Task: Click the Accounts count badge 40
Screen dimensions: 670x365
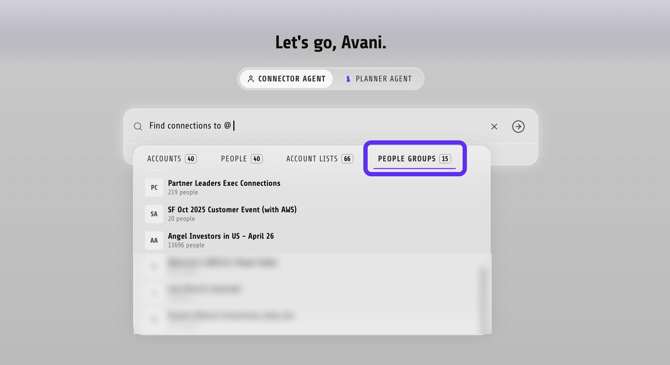Action: pyautogui.click(x=191, y=159)
